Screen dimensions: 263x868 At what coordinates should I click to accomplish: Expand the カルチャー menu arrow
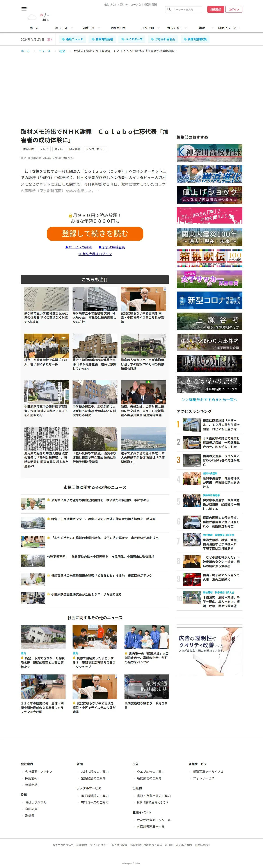tap(186, 28)
